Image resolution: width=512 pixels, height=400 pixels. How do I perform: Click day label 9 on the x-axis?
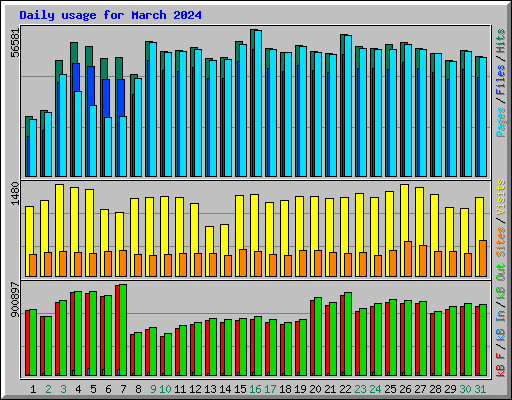click(x=153, y=389)
